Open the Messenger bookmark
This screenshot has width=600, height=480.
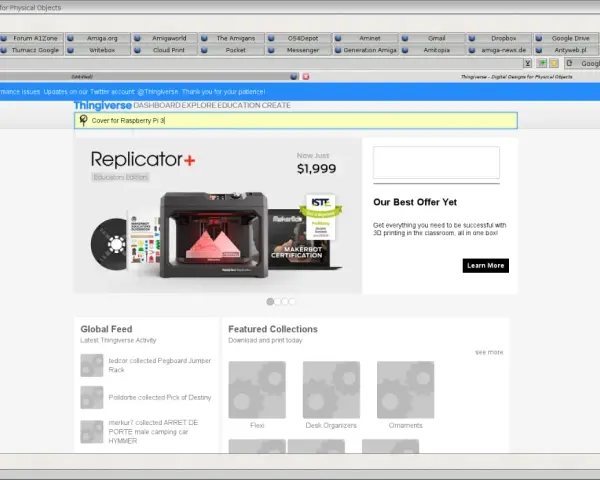pos(298,50)
